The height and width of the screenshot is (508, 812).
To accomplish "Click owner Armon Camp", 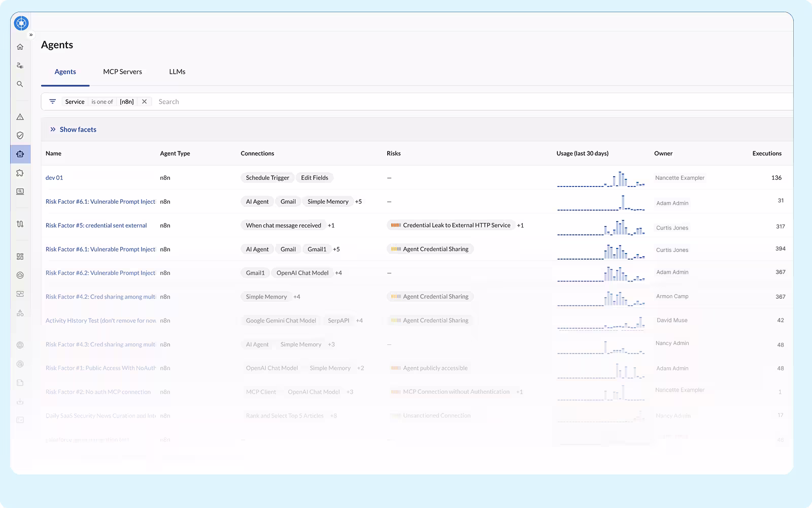I will (672, 296).
